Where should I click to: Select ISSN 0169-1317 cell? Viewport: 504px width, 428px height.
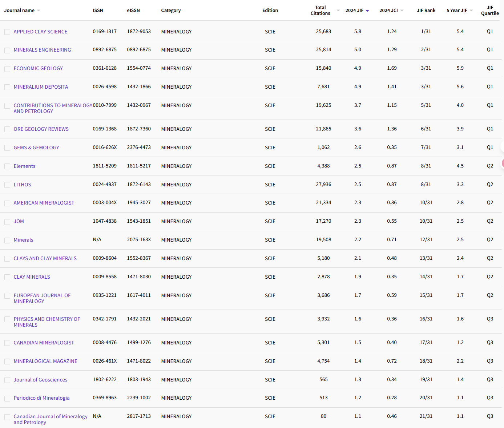pos(105,32)
